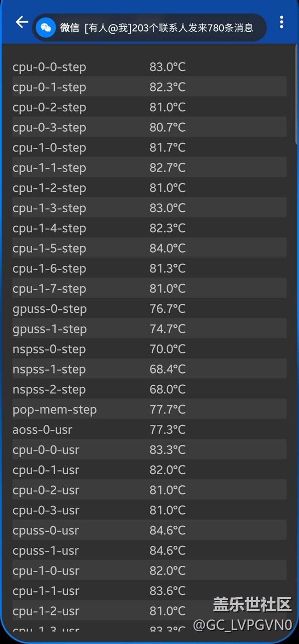The image size is (299, 644).
Task: Select the cpu-1-5-step 84.0°C row
Action: click(x=149, y=249)
